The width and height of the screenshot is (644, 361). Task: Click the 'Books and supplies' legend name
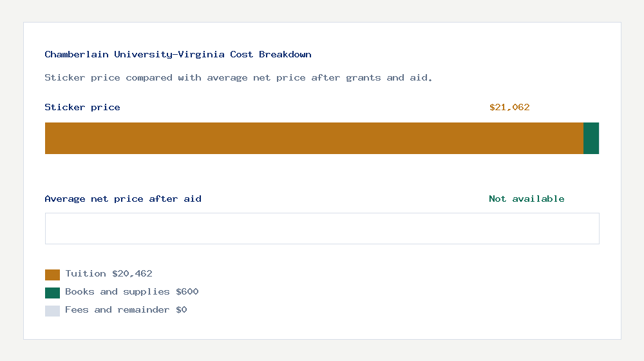tap(117, 292)
